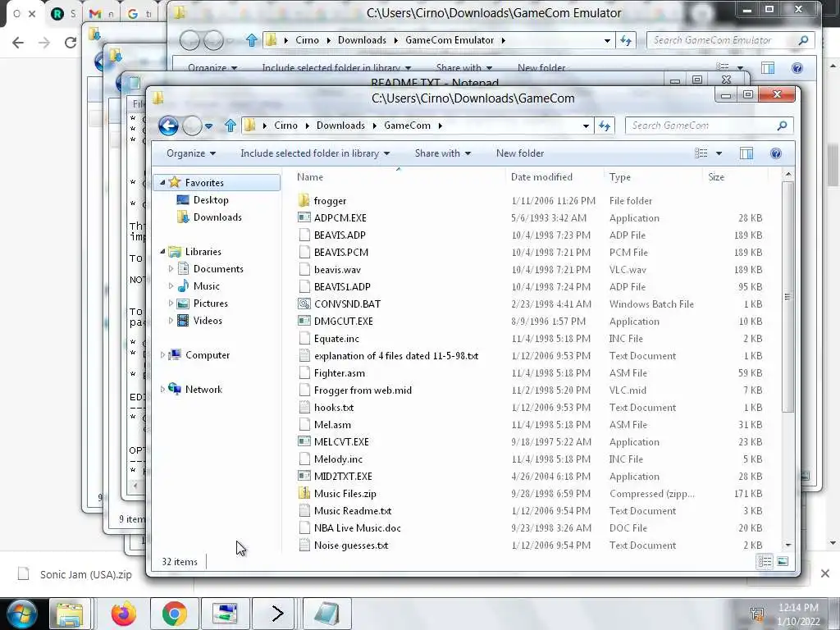Open recent pages dropdown beside Forward button

pyautogui.click(x=209, y=126)
